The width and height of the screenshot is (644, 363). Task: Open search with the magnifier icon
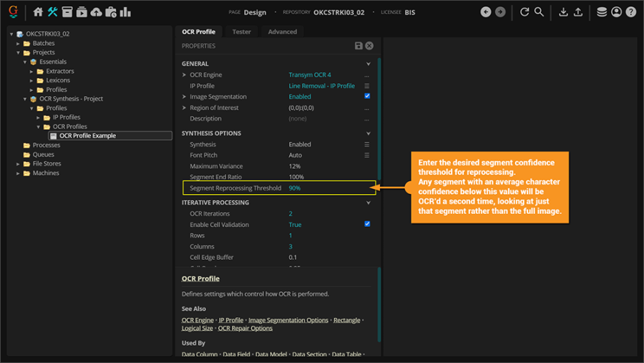point(539,12)
